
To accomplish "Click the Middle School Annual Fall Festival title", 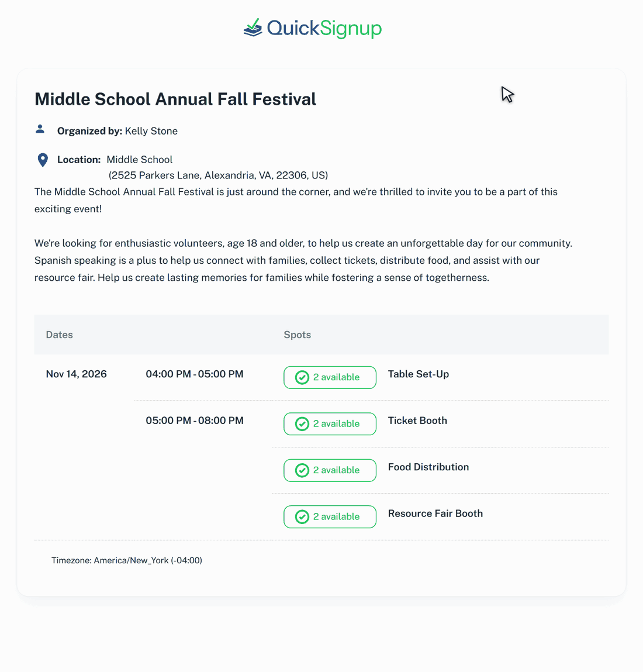I will (x=175, y=99).
